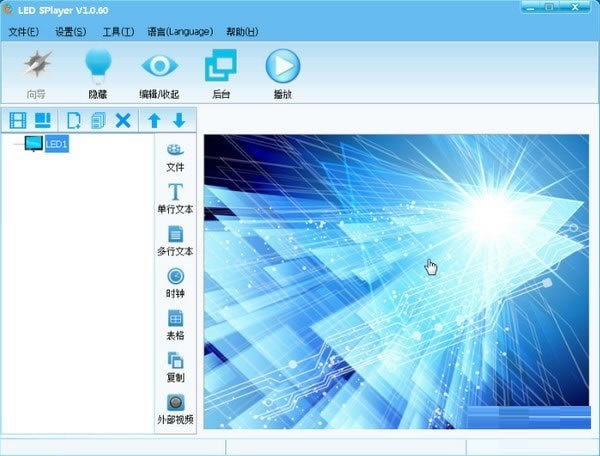Click the monitor icon next to LED1
The width and height of the screenshot is (600, 456).
click(x=34, y=144)
